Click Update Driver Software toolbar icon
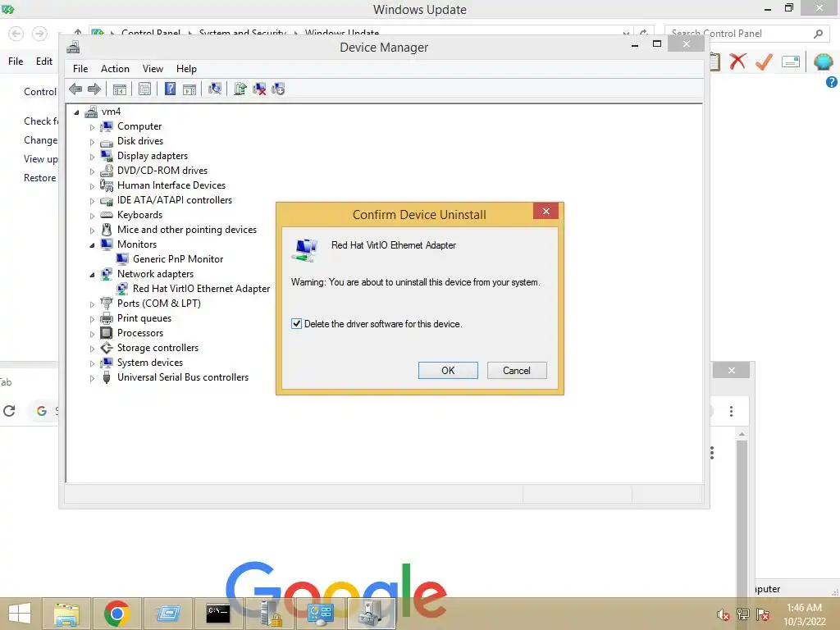 240,89
